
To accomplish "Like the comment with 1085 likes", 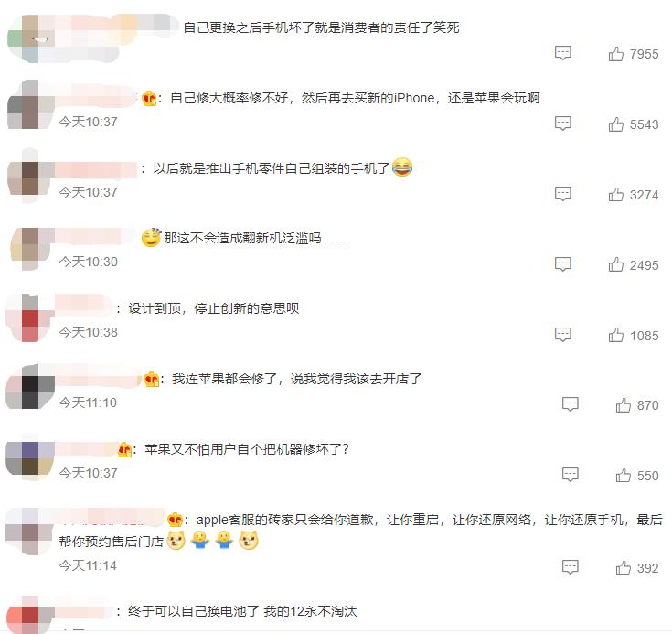I will point(616,335).
